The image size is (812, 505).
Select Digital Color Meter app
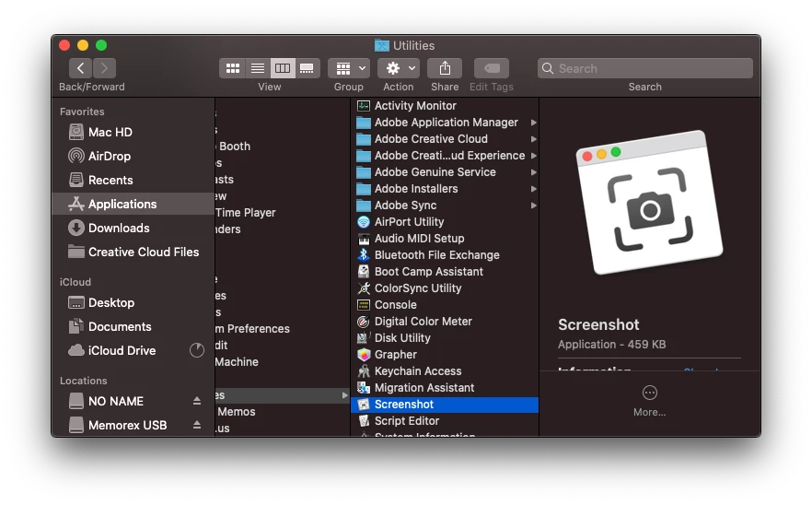tap(445, 322)
